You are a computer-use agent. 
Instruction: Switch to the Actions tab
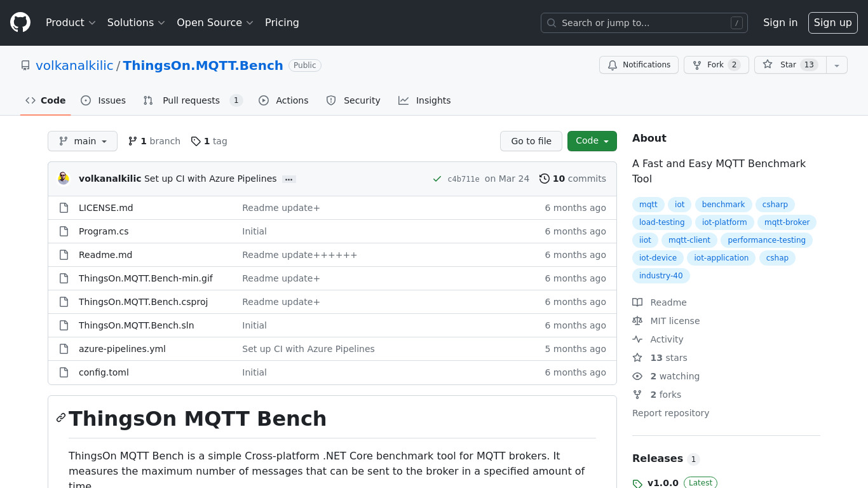[283, 100]
